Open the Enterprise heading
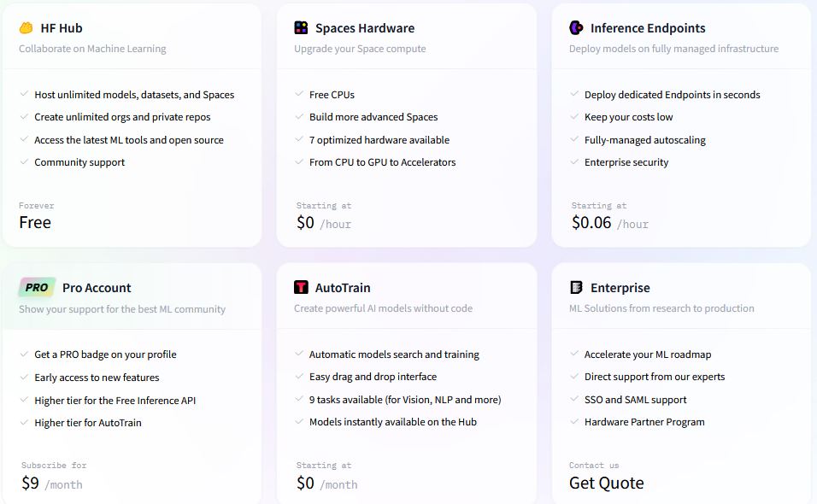Screen dimensions: 817x504 coord(620,288)
